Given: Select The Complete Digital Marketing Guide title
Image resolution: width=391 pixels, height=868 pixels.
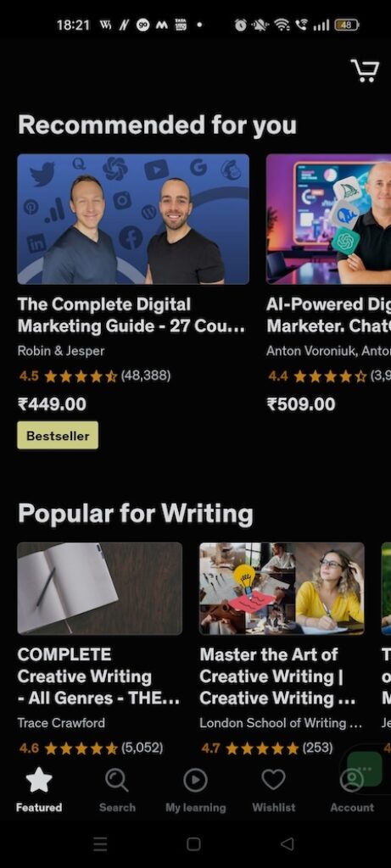Looking at the screenshot, I should 131,315.
